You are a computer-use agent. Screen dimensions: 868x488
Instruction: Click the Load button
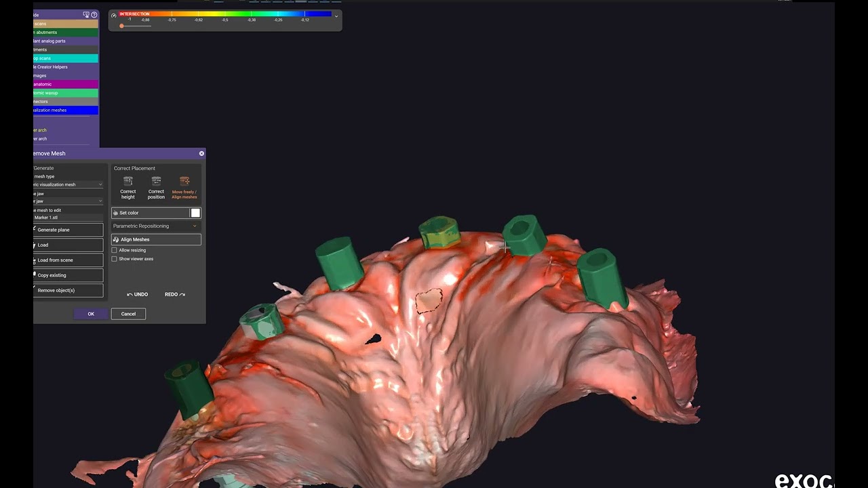pos(68,245)
